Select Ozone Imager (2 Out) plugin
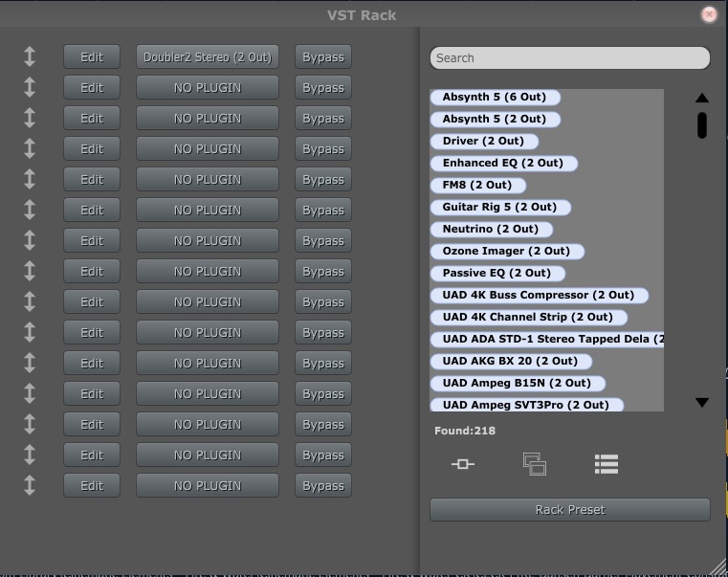 (507, 251)
